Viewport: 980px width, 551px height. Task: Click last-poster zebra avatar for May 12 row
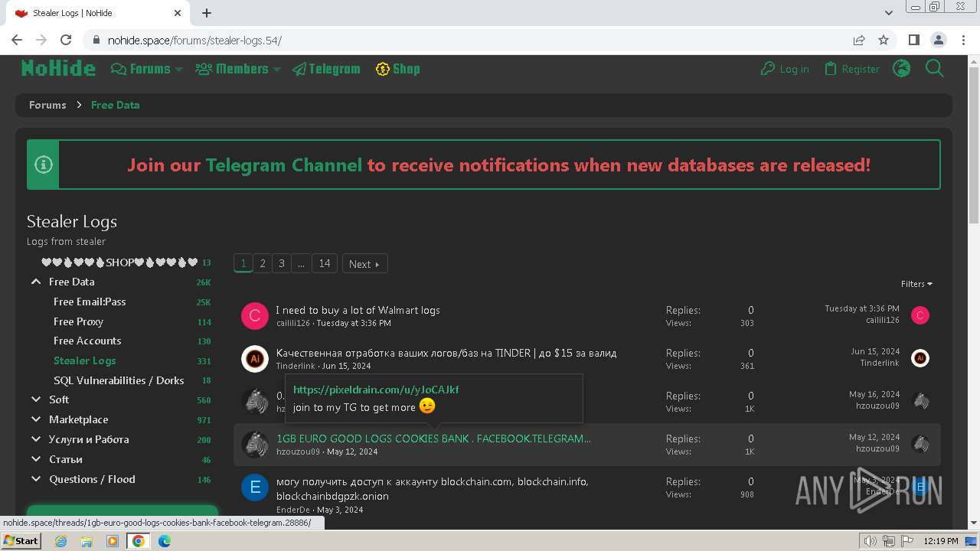pos(920,444)
